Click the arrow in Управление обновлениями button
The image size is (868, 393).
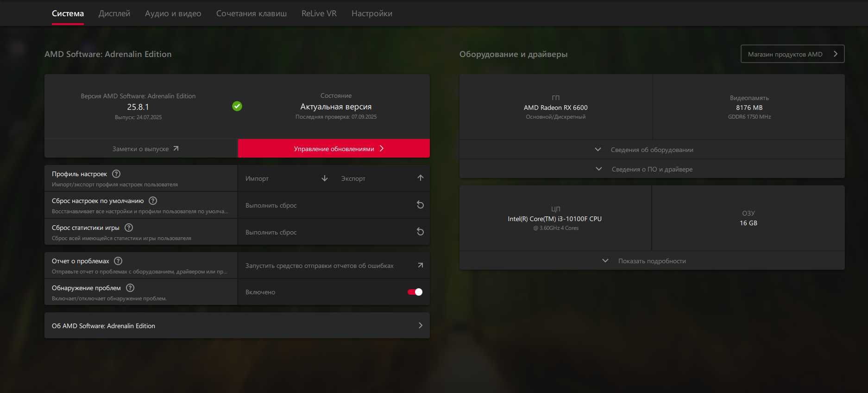pyautogui.click(x=382, y=148)
